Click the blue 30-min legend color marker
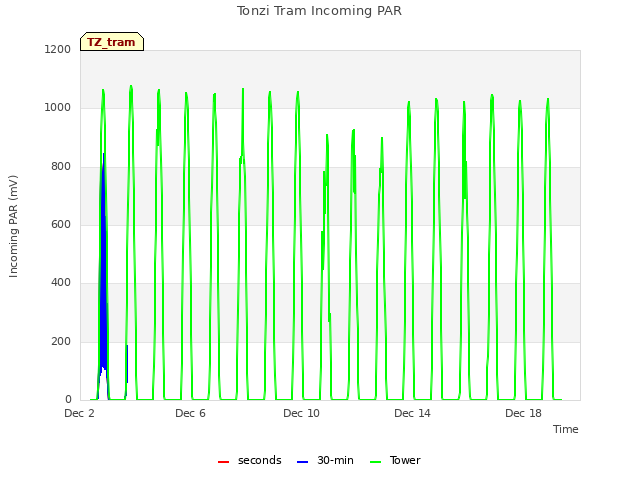The width and height of the screenshot is (640, 480). coord(302,462)
